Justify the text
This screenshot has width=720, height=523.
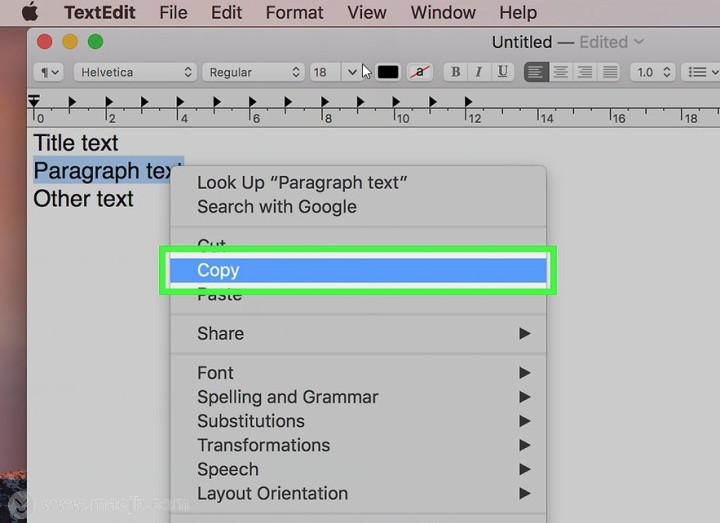coord(610,72)
